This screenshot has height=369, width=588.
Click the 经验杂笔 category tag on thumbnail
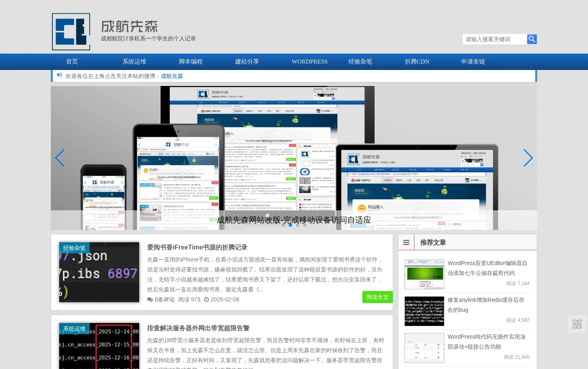tap(74, 248)
